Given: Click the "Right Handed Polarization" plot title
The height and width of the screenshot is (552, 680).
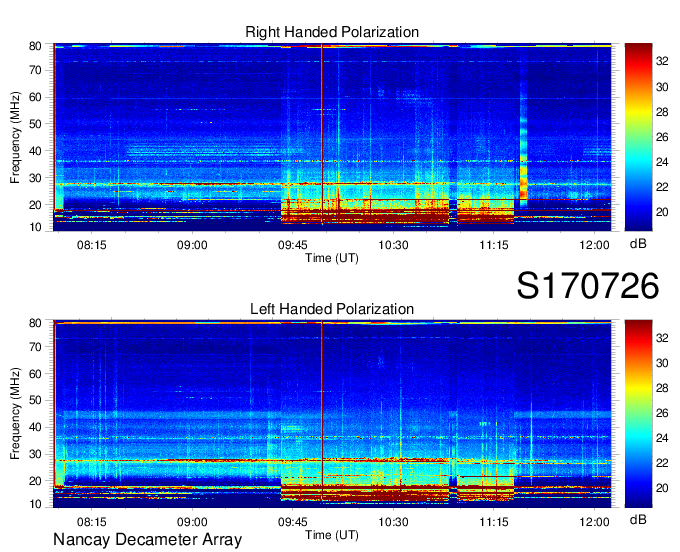Looking at the screenshot, I should (x=332, y=32).
